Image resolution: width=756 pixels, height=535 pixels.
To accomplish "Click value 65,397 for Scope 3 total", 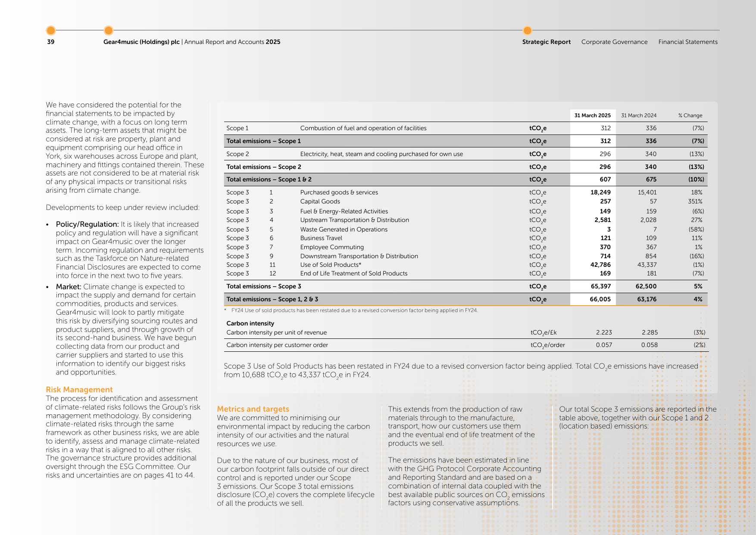I will [x=600, y=286].
